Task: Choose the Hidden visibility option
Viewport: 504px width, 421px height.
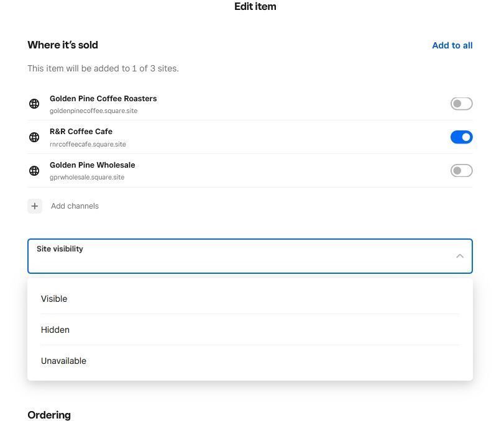Action: coord(55,330)
